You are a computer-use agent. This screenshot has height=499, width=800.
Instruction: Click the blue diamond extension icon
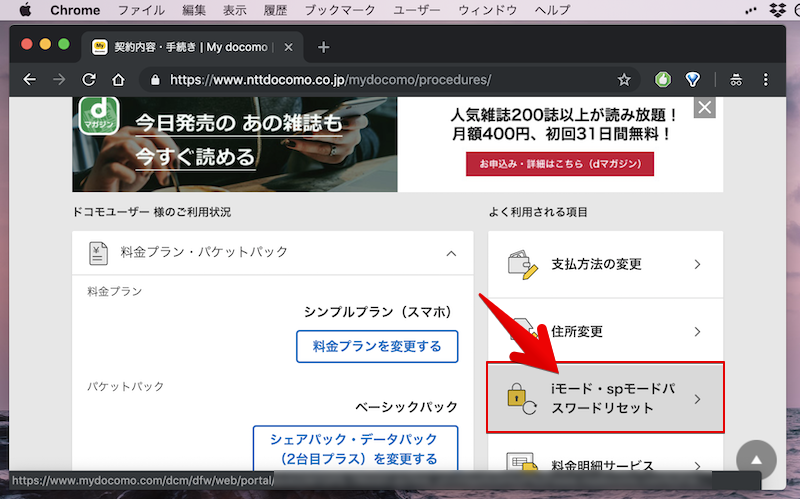click(x=692, y=80)
